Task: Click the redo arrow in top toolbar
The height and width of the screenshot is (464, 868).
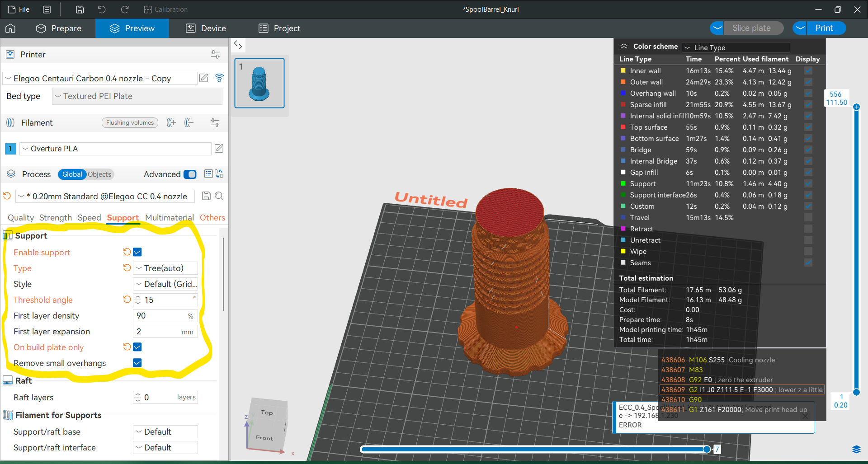Action: coord(125,9)
